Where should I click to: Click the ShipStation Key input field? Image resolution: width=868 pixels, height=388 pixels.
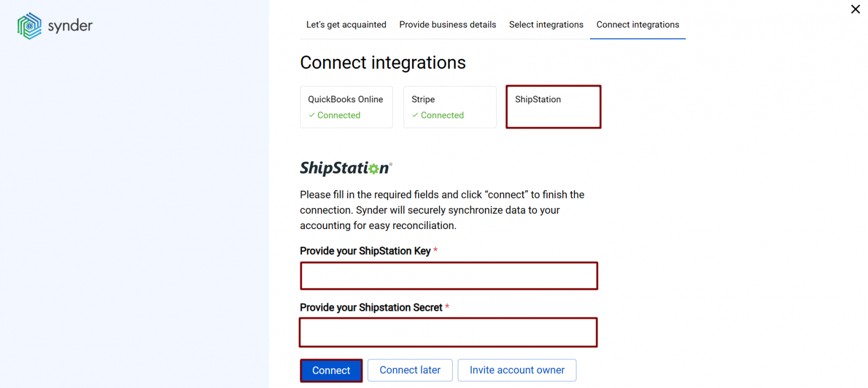pos(449,275)
